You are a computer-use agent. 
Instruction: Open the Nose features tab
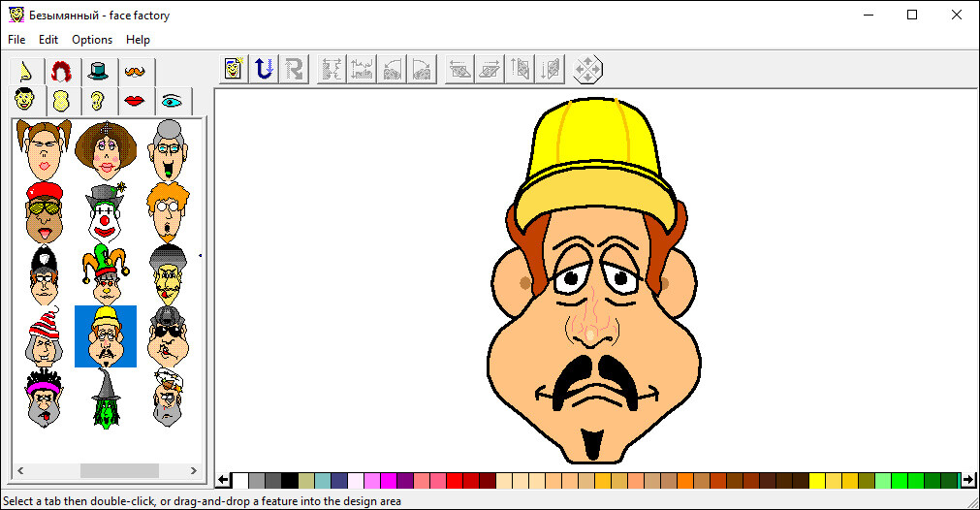point(26,72)
